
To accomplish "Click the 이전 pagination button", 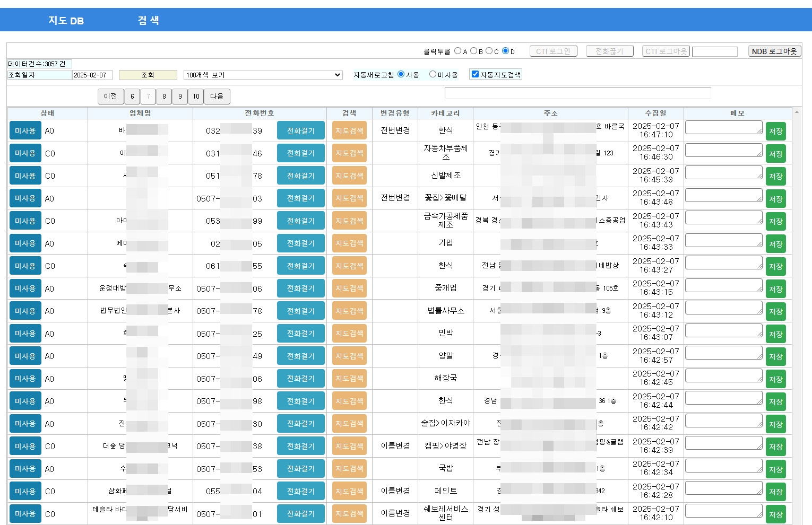I will (x=110, y=97).
